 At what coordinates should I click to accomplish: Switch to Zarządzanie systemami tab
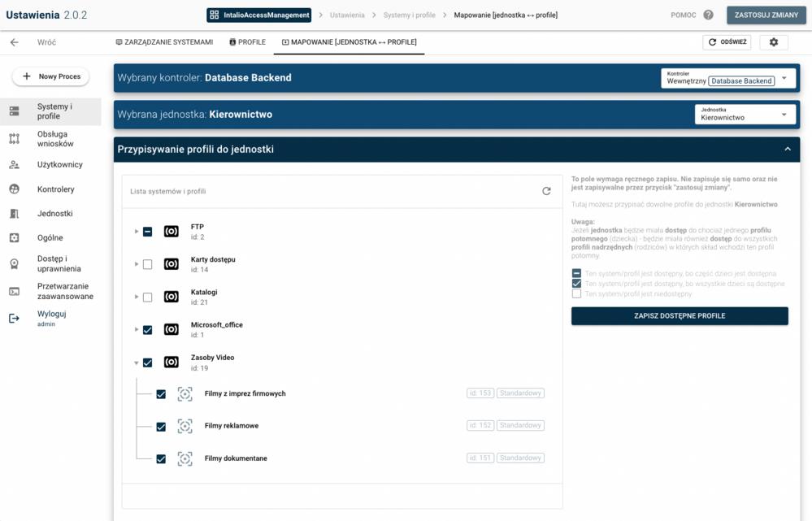[x=164, y=42]
